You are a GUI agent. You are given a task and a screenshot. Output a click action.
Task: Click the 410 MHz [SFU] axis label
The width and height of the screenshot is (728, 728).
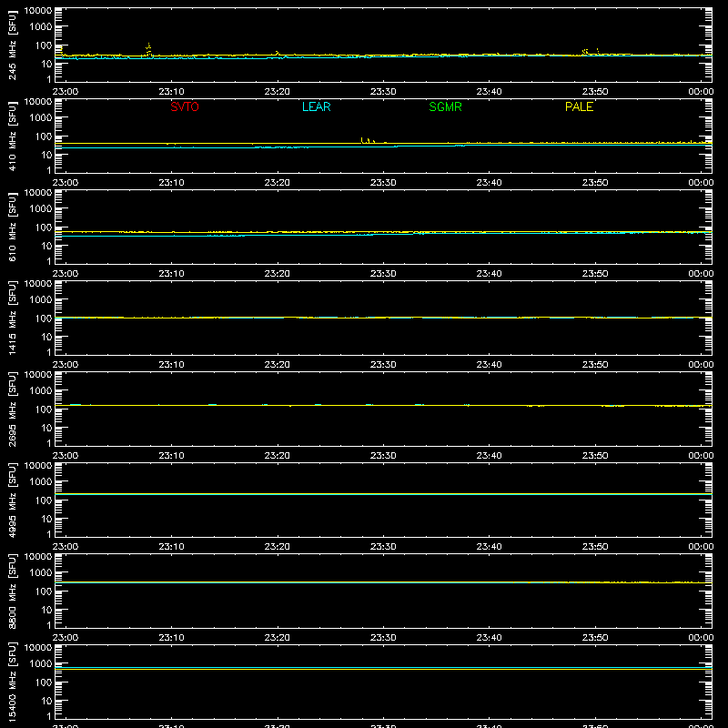tap(12, 136)
